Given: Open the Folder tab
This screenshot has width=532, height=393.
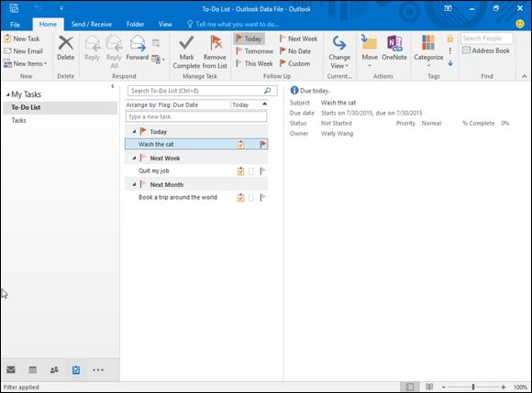Looking at the screenshot, I should [135, 25].
